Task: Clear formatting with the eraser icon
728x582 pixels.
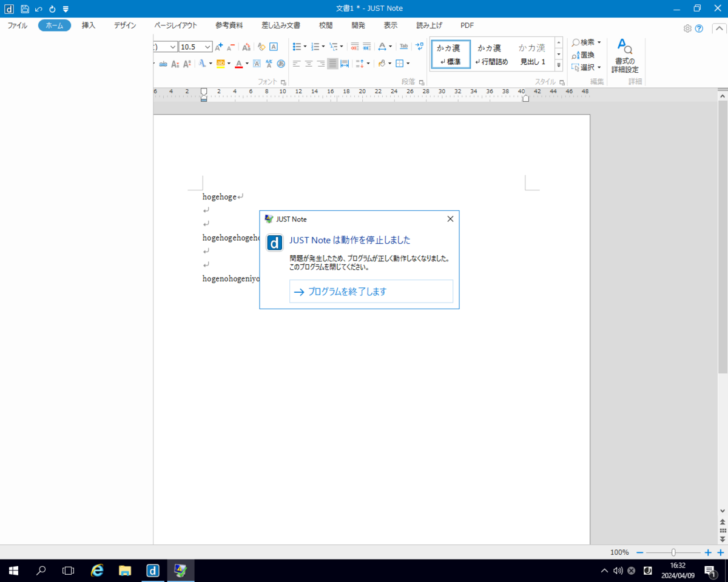Action: click(261, 47)
